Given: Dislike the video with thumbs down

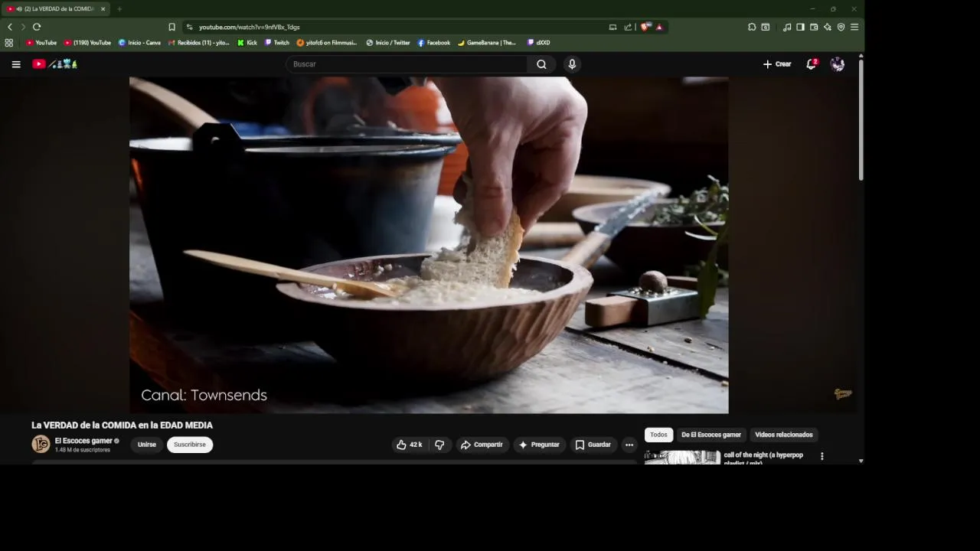Looking at the screenshot, I should click(439, 445).
